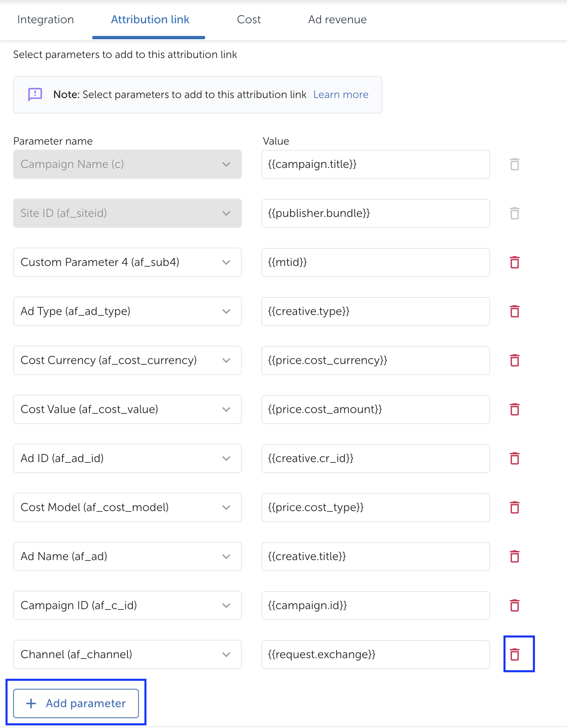This screenshot has width=567, height=728.
Task: Go to the Ad revenue tab
Action: pos(337,20)
